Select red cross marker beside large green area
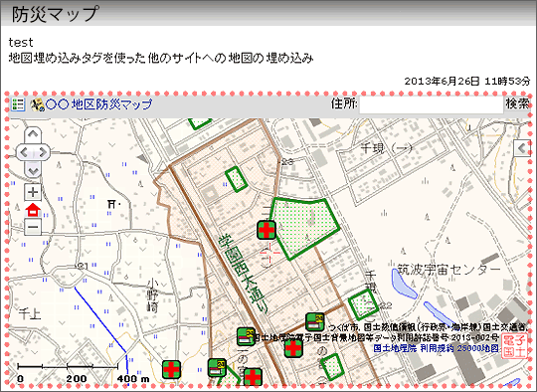537x392 pixels. (267, 230)
